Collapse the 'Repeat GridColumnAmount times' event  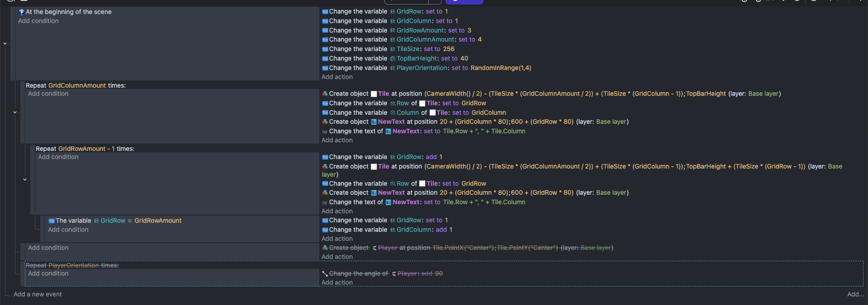15,112
